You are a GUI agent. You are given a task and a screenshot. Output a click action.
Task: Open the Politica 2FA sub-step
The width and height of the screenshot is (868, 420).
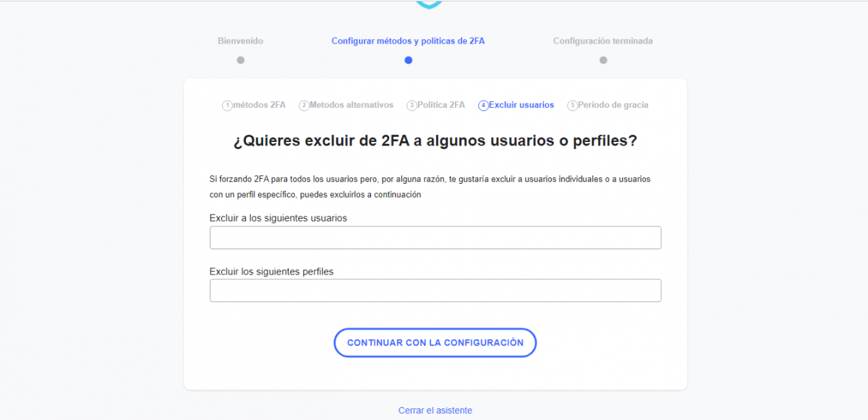(441, 105)
